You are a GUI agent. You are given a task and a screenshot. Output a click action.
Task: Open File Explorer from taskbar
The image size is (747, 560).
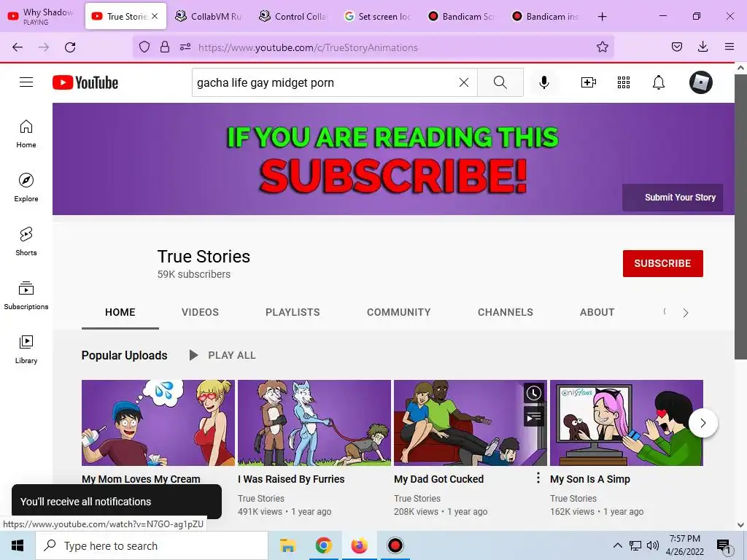tap(287, 545)
